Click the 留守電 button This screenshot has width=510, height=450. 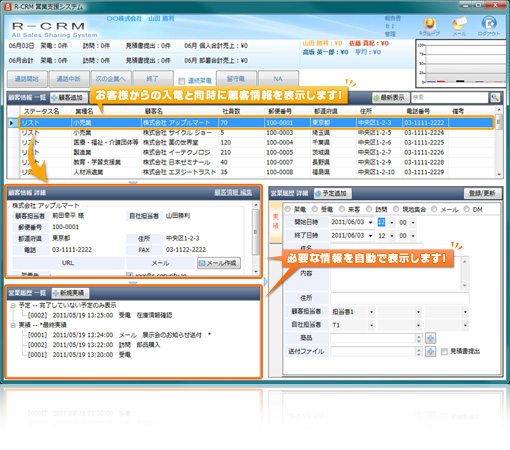point(236,79)
